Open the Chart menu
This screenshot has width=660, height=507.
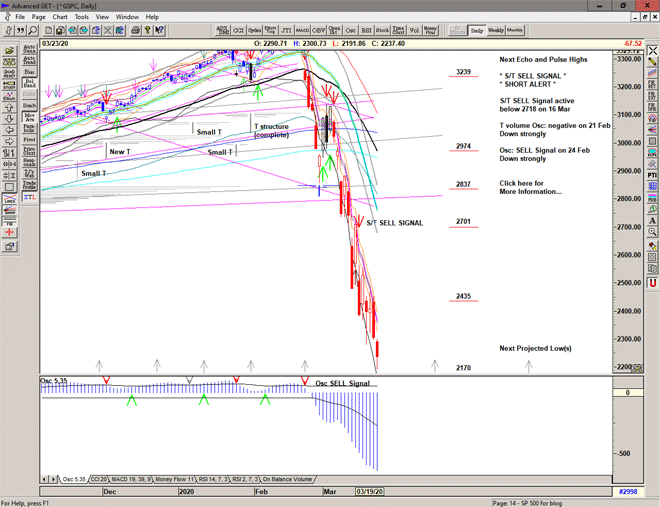click(x=60, y=17)
